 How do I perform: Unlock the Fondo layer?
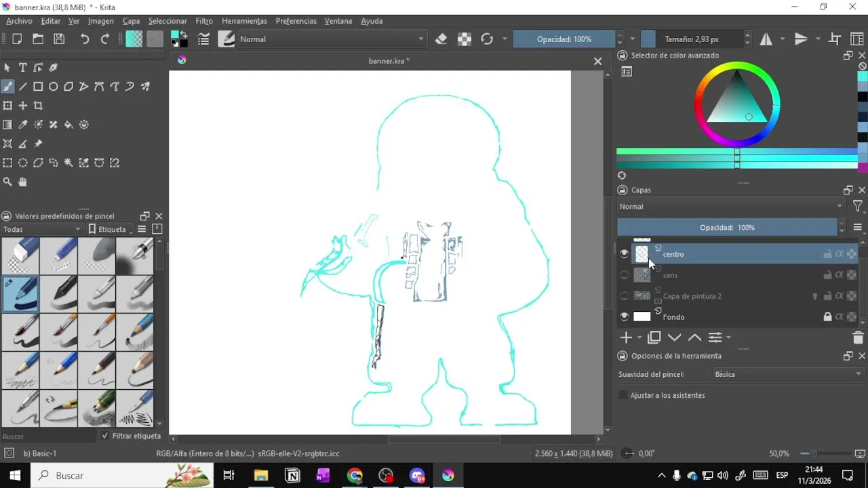coord(827,317)
